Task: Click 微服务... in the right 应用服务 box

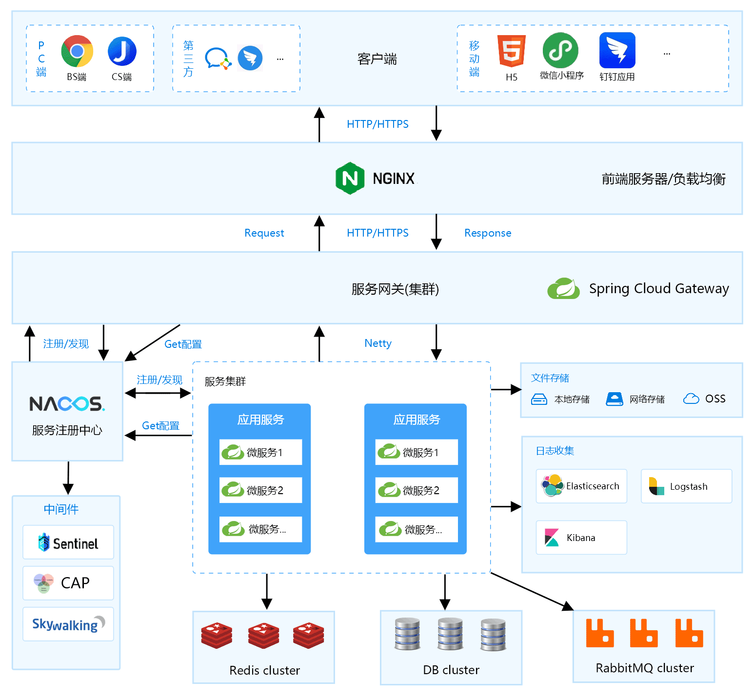Action: [x=417, y=529]
